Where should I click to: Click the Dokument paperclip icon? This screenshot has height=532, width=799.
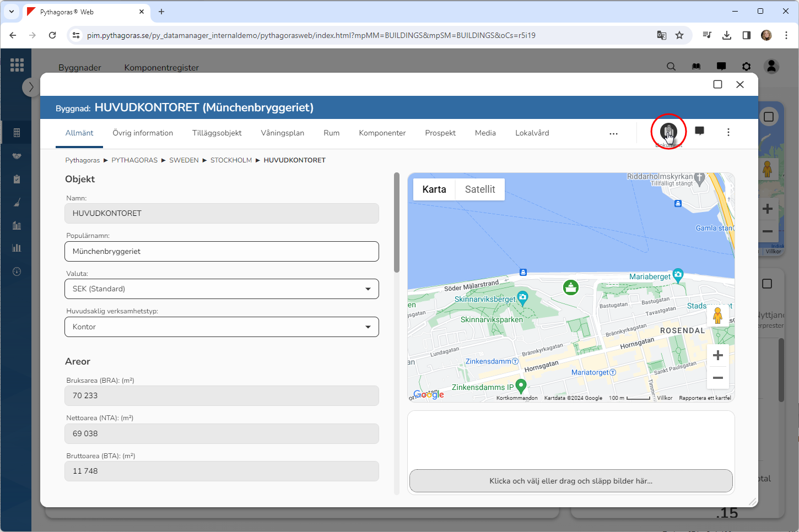[668, 132]
